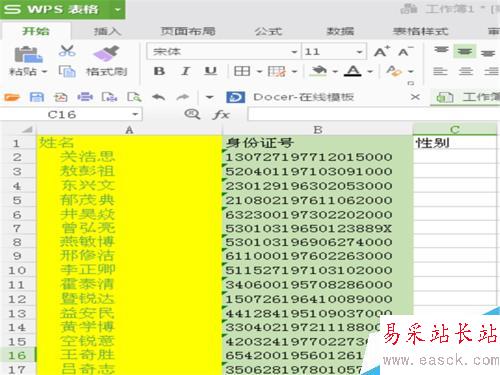The width and height of the screenshot is (500, 375).
Task: Align text to bottom
Action: pos(488,53)
